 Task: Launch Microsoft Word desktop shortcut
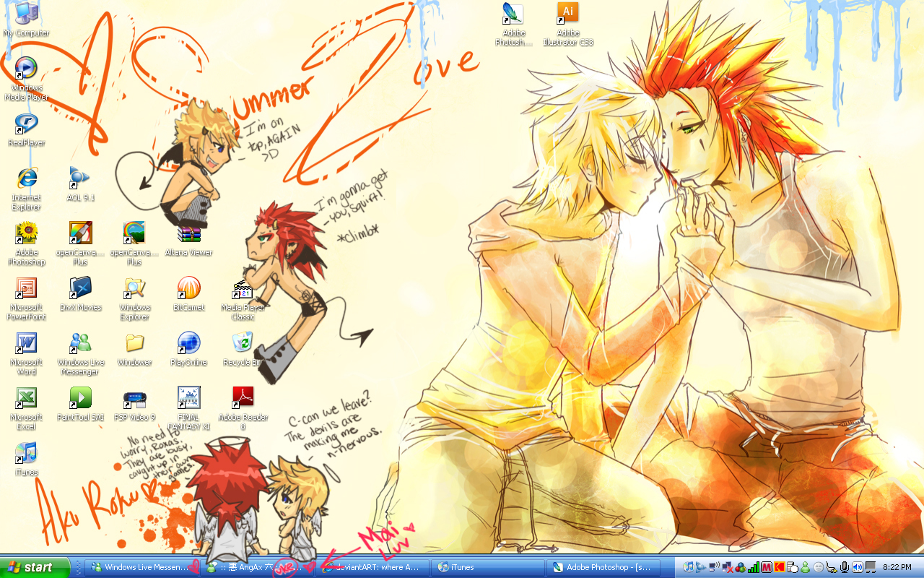pyautogui.click(x=26, y=353)
